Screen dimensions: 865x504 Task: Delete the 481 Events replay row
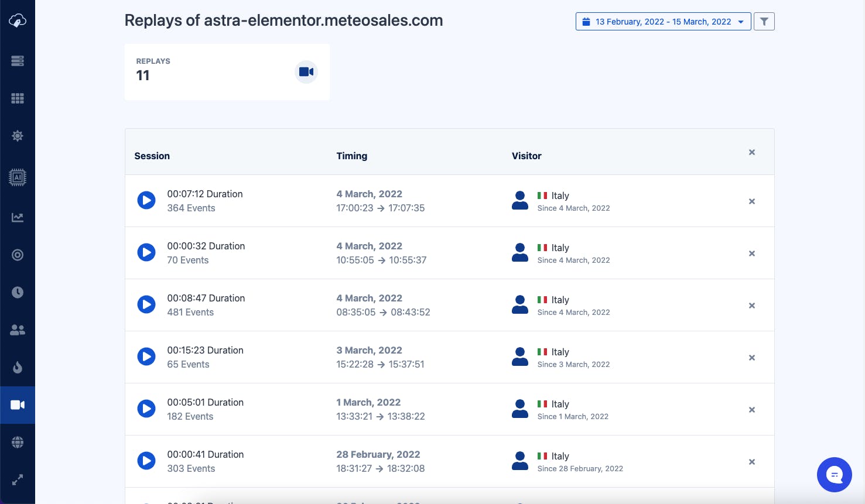tap(752, 306)
